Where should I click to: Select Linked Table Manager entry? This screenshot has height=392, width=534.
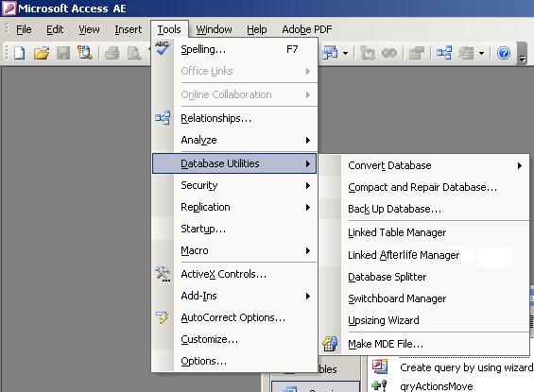tap(424, 232)
